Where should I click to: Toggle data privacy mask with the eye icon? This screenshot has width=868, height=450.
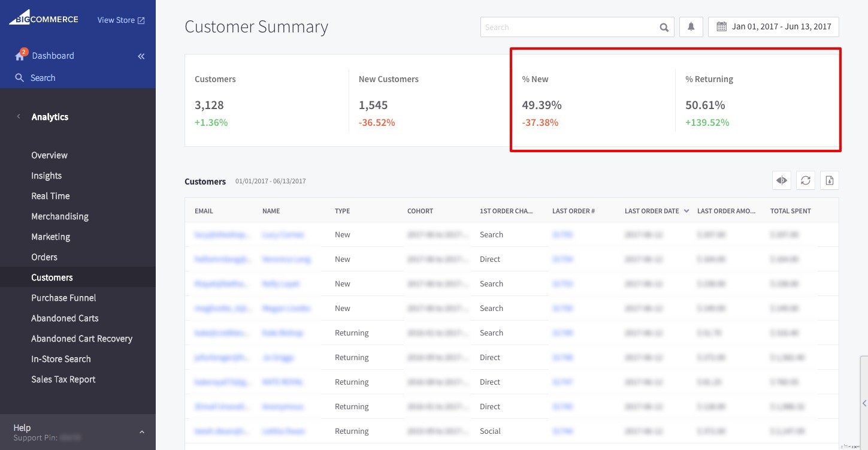781,180
